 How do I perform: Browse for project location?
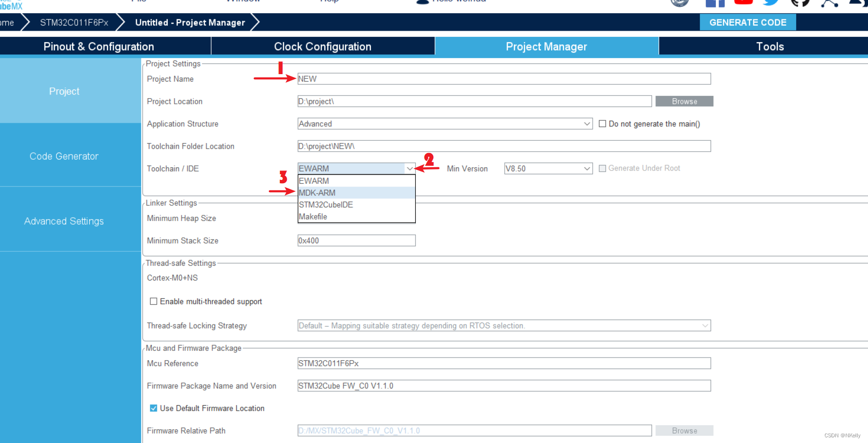tap(684, 101)
